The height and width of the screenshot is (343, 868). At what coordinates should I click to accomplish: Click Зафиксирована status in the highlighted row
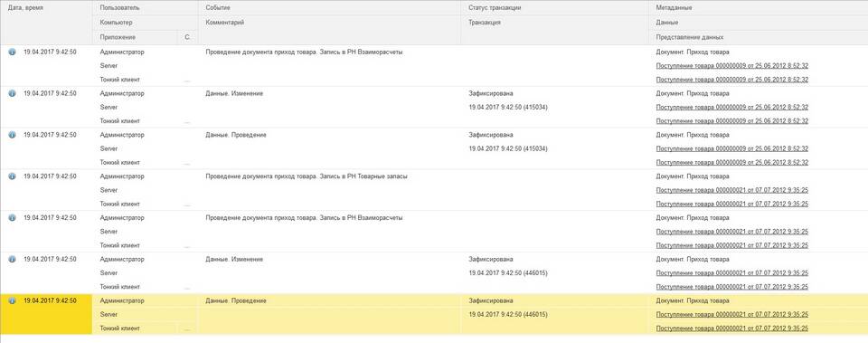coord(490,300)
